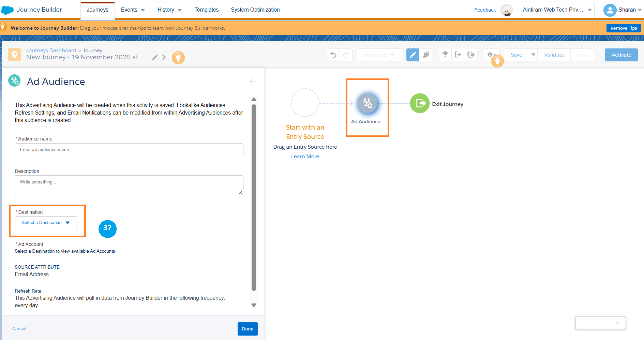Click the Learn More link
This screenshot has height=340, width=644.
(305, 157)
